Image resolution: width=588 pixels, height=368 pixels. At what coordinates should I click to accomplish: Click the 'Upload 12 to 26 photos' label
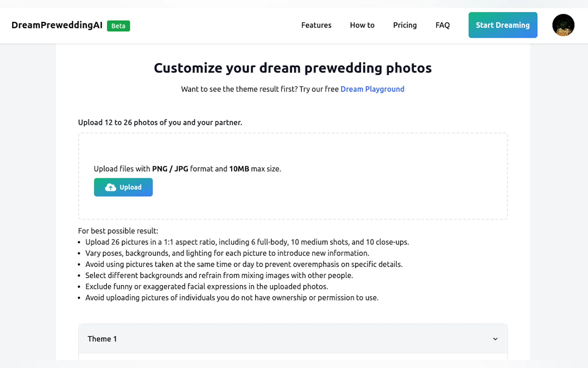(x=160, y=122)
